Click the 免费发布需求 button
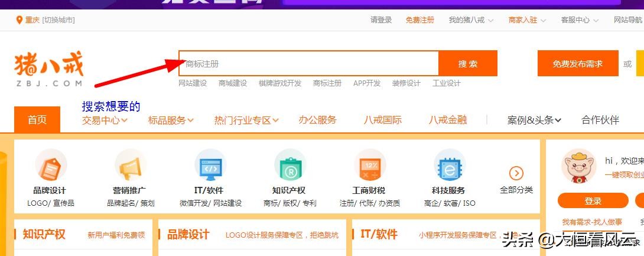 [578, 64]
